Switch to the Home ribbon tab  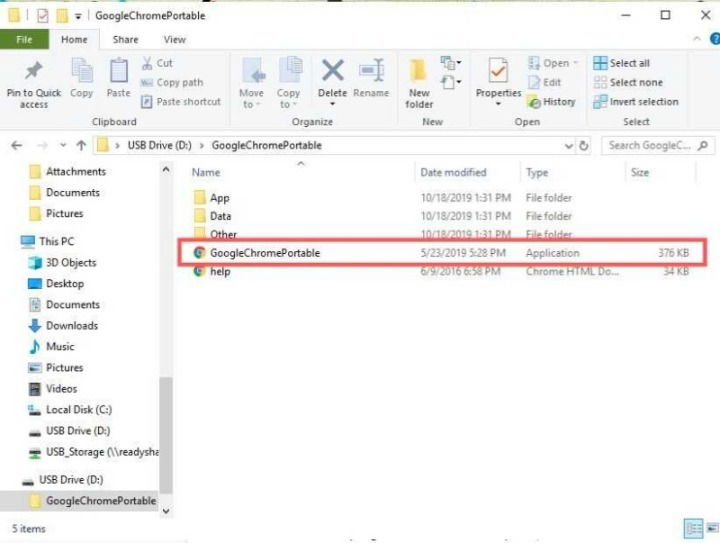coord(74,39)
